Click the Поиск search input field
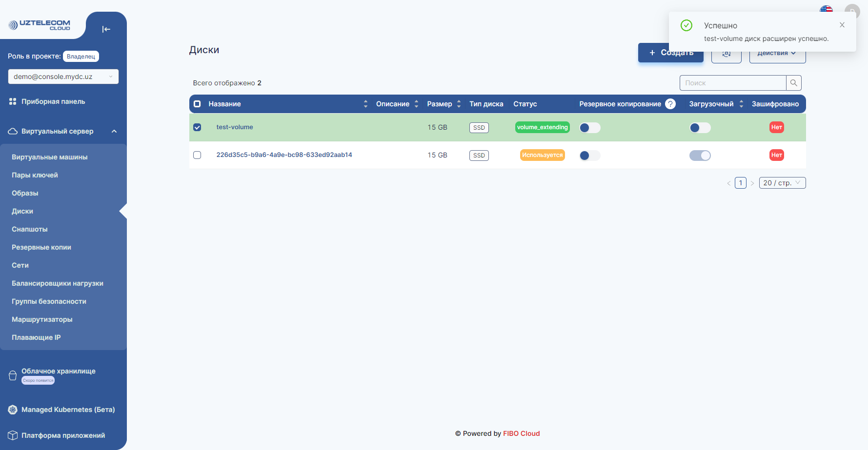Viewport: 868px width, 450px height. click(733, 83)
